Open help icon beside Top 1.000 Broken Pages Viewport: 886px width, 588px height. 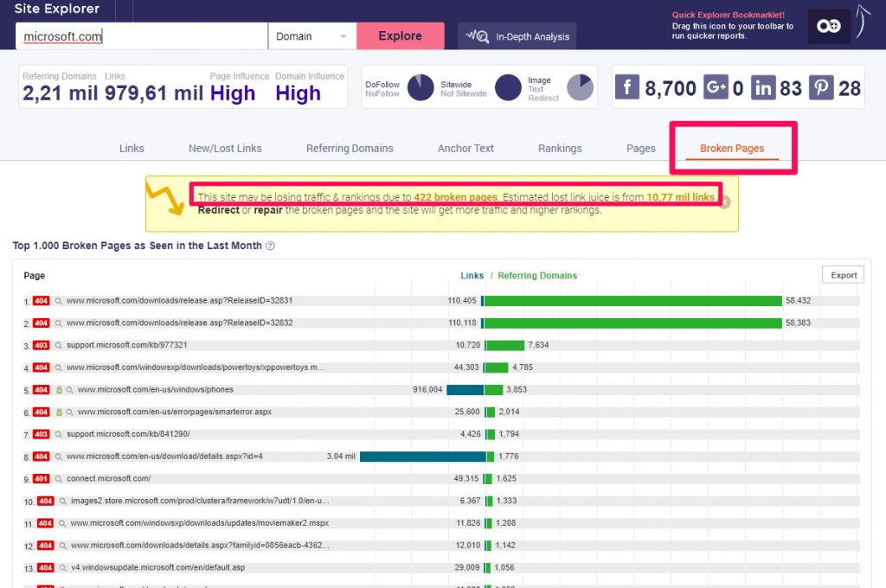(270, 246)
